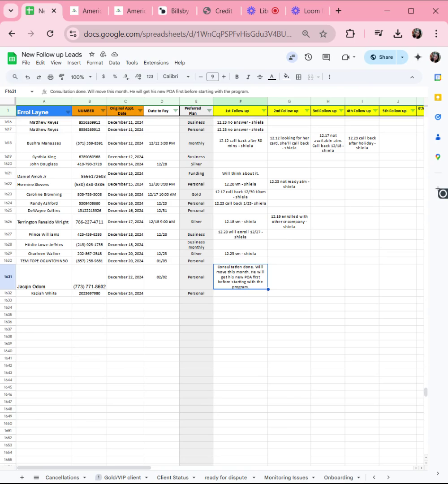448x484 pixels.
Task: Open the Extensions menu
Action: [x=156, y=63]
